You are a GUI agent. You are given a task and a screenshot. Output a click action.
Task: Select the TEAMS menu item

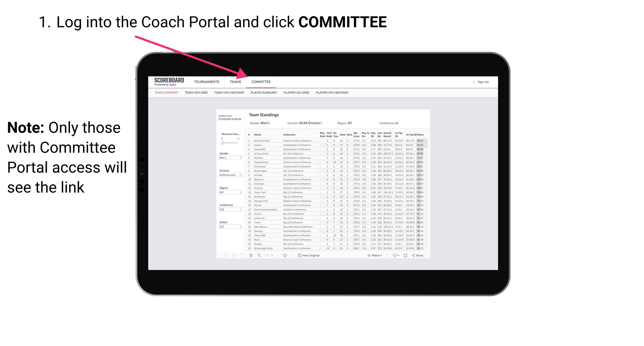(236, 82)
